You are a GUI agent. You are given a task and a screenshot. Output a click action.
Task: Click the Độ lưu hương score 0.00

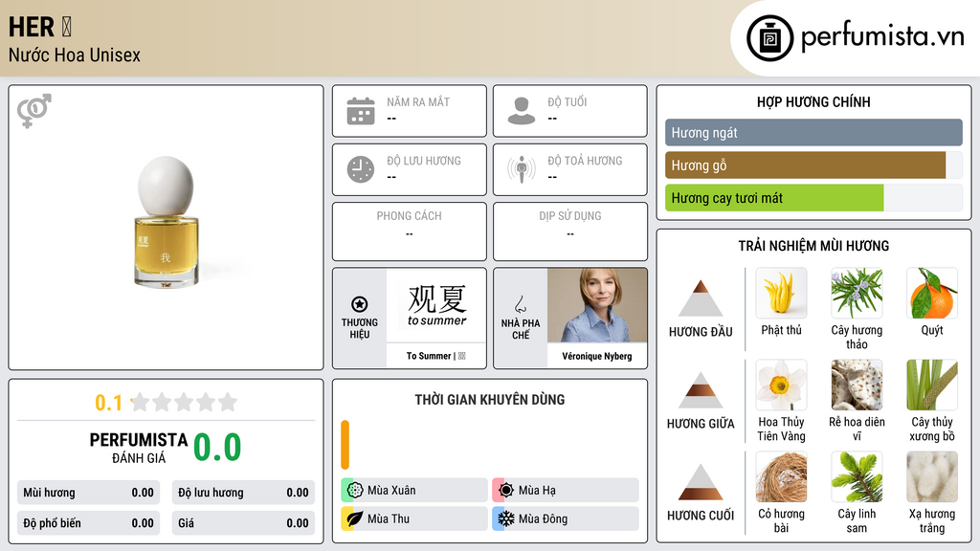click(298, 493)
